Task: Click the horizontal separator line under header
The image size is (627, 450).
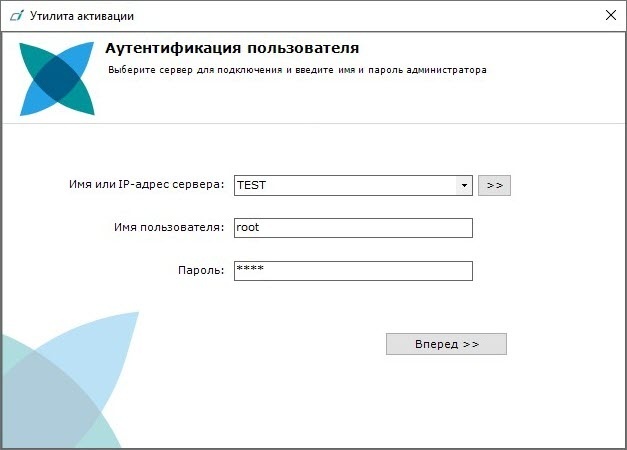Action: [x=313, y=123]
